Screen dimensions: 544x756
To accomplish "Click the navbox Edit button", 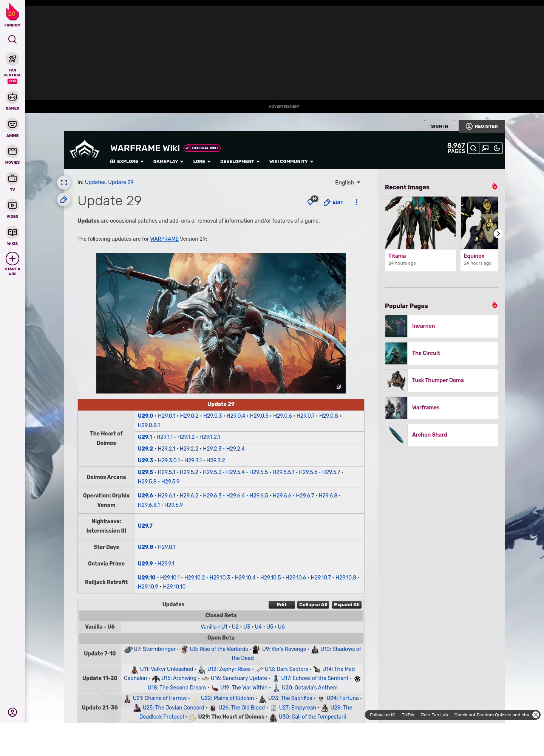I will pos(282,605).
